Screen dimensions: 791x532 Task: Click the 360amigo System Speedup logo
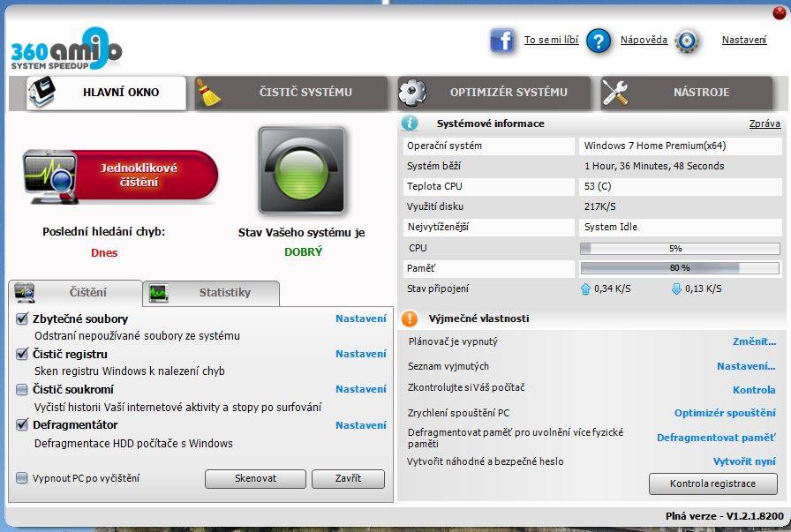[x=66, y=49]
